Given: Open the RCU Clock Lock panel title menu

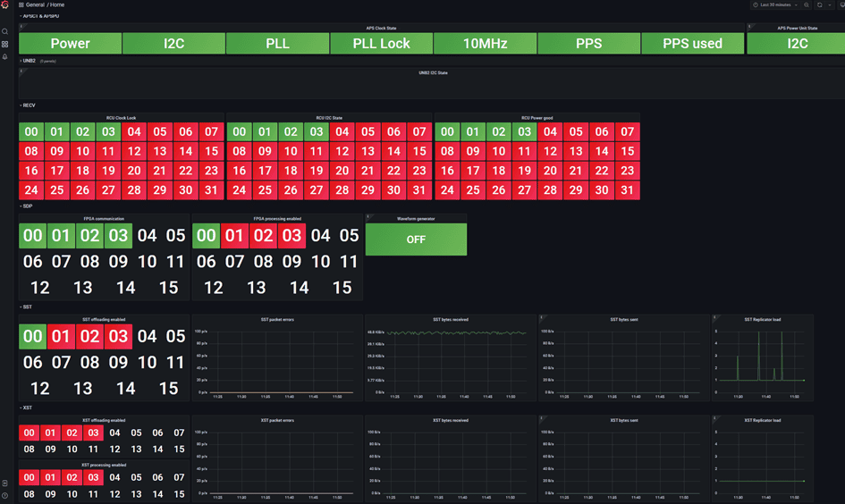Looking at the screenshot, I should tap(122, 118).
